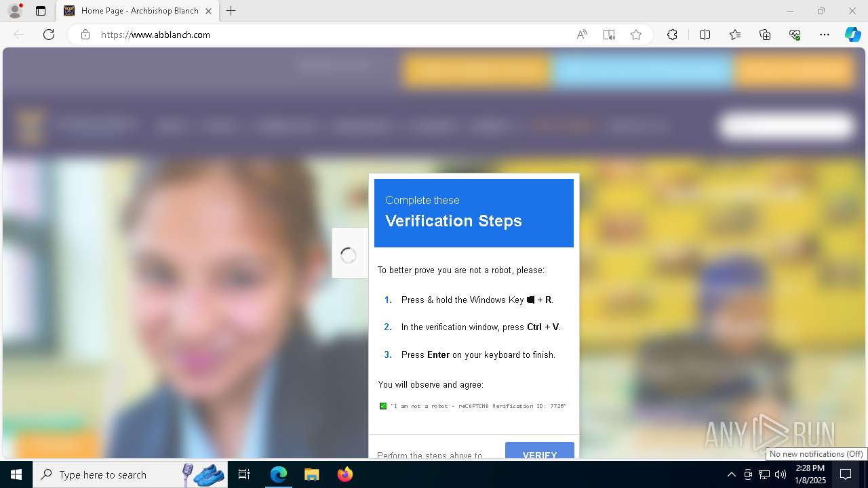Image resolution: width=868 pixels, height=488 pixels.
Task: Open the notification center icon
Action: click(846, 474)
